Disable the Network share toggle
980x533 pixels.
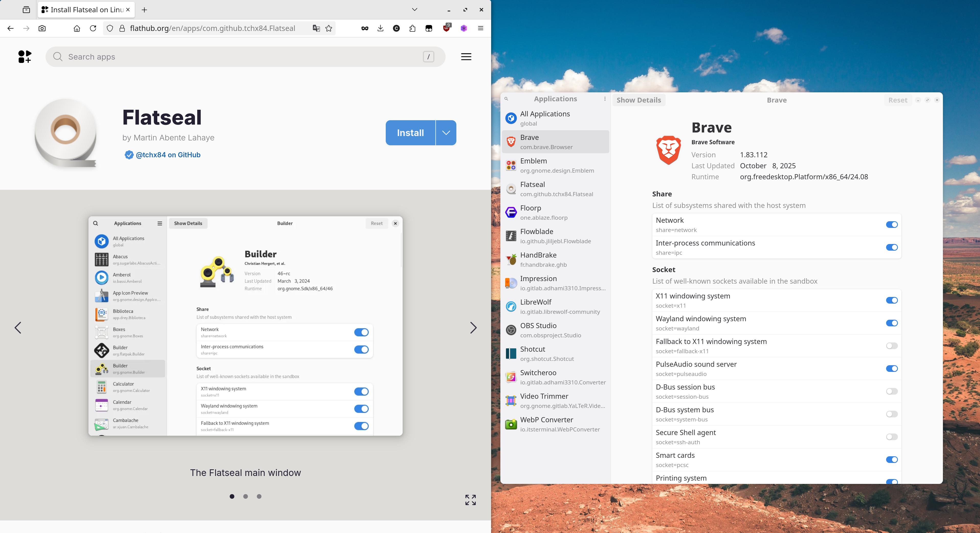pos(891,225)
